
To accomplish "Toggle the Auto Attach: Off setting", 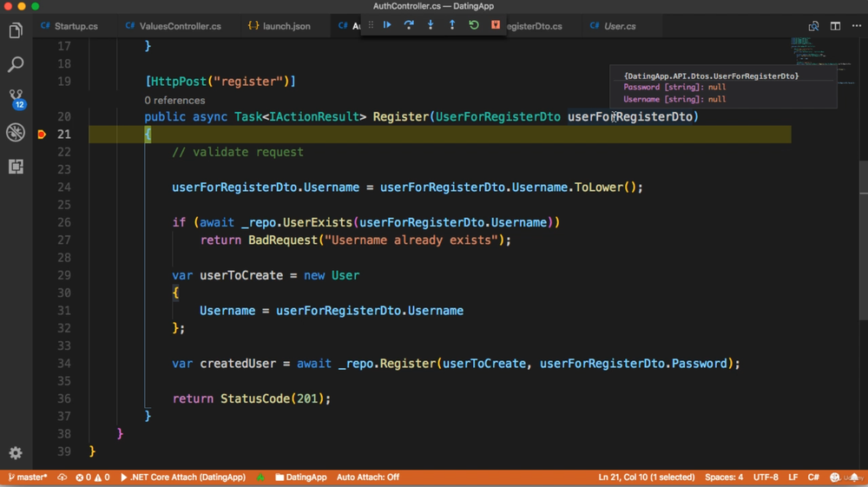I will pos(367,477).
